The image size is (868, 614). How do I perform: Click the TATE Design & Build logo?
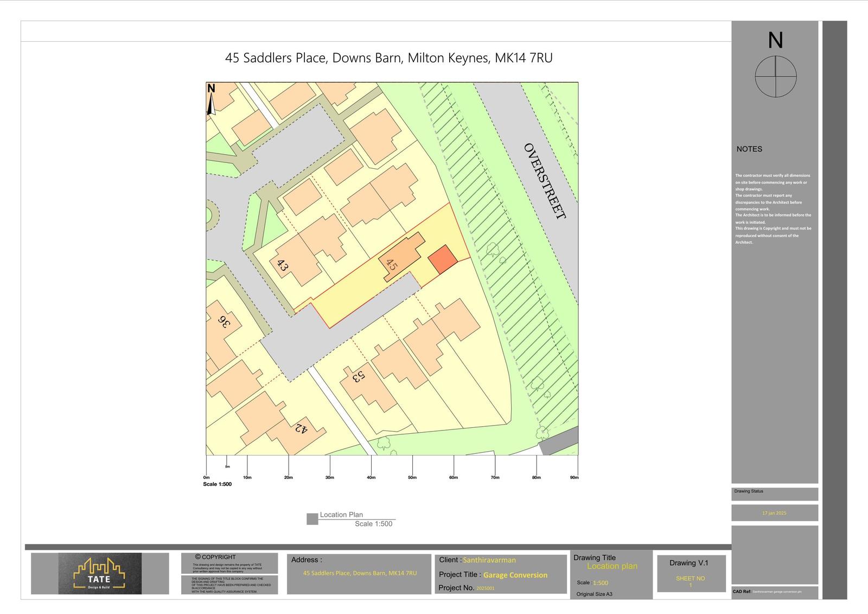[x=100, y=573]
